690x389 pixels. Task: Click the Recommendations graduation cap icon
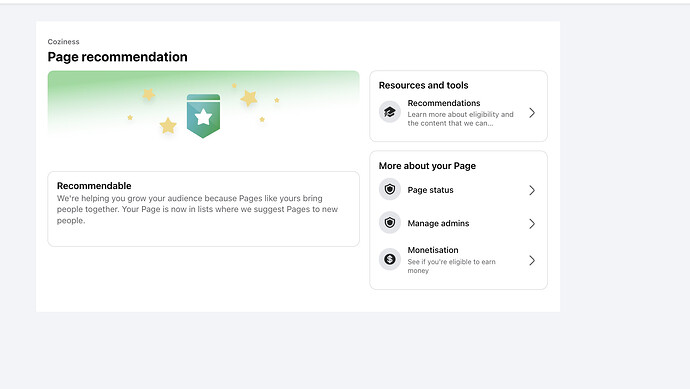[389, 112]
